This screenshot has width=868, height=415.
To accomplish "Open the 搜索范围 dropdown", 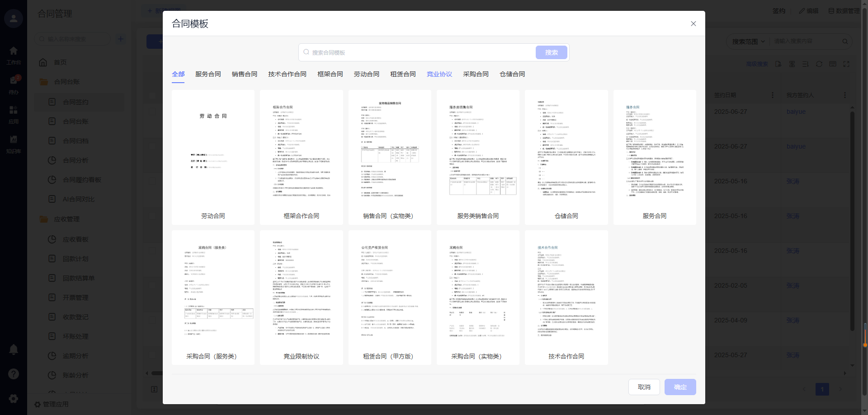I will (748, 42).
